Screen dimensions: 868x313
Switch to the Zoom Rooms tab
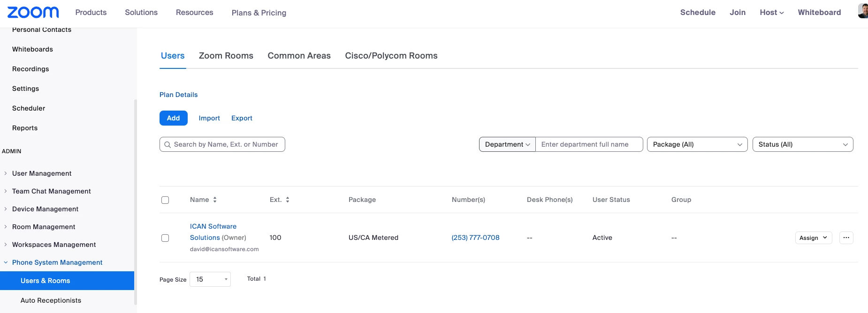coord(226,56)
